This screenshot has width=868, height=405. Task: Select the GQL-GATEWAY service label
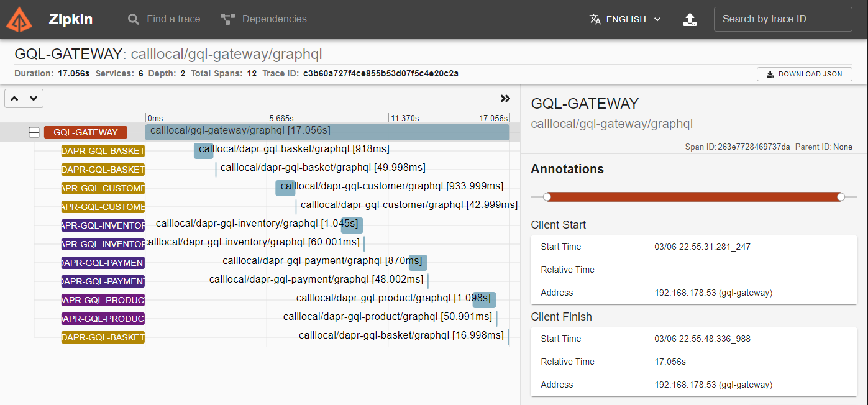tap(85, 132)
